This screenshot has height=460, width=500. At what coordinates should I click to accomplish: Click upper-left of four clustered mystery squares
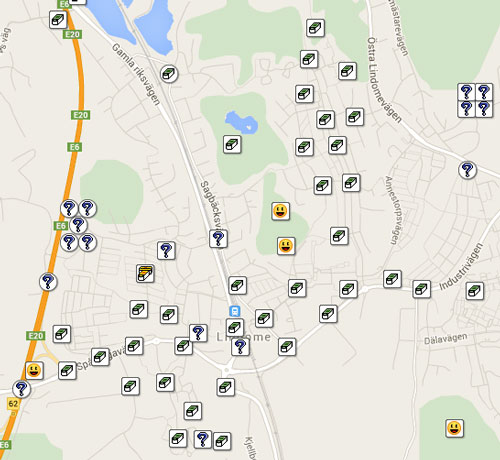click(466, 92)
